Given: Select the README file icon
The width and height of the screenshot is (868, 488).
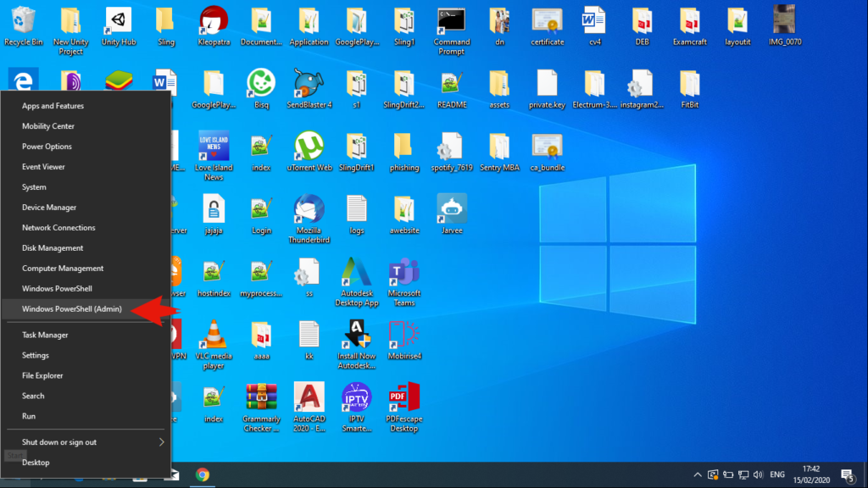Looking at the screenshot, I should point(452,88).
